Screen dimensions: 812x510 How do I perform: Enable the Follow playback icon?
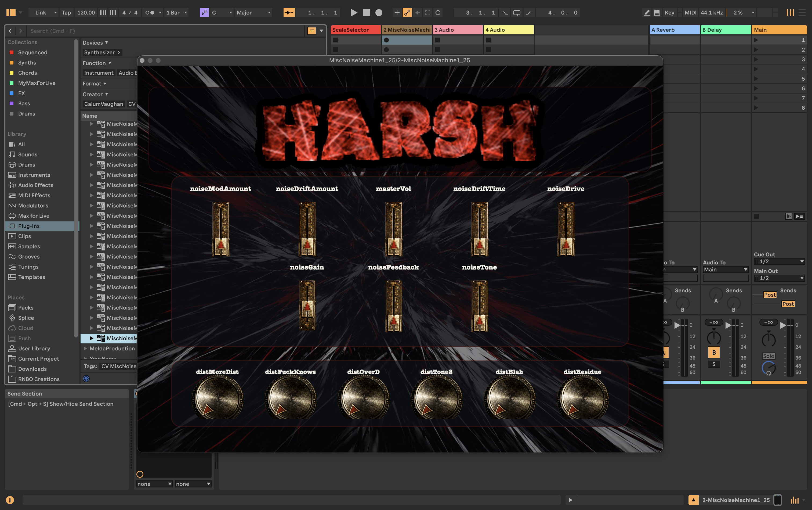click(x=289, y=12)
